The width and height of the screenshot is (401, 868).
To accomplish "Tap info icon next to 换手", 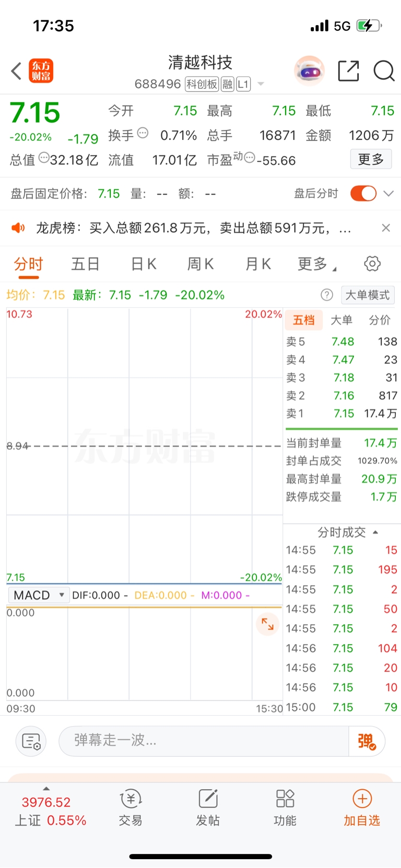I will point(143,133).
